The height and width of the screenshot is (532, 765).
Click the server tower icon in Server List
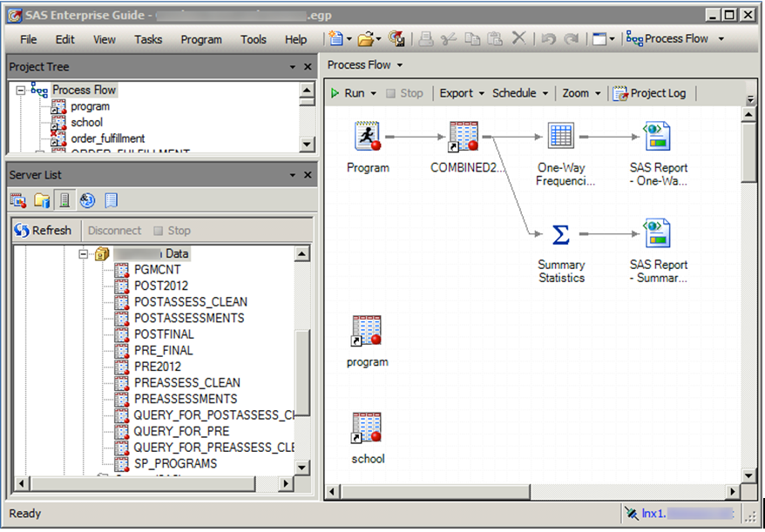pyautogui.click(x=64, y=200)
